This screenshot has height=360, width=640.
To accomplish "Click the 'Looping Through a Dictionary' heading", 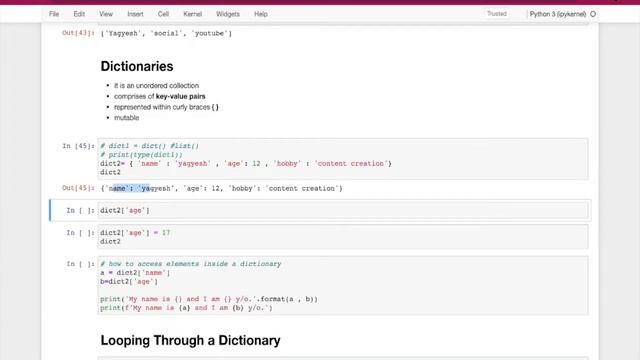I will click(x=190, y=340).
